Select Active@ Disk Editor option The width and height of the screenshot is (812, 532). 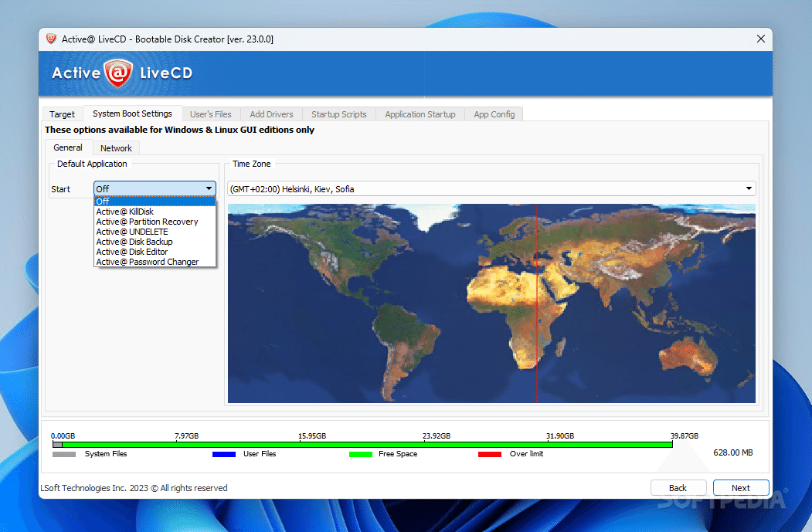pos(155,252)
